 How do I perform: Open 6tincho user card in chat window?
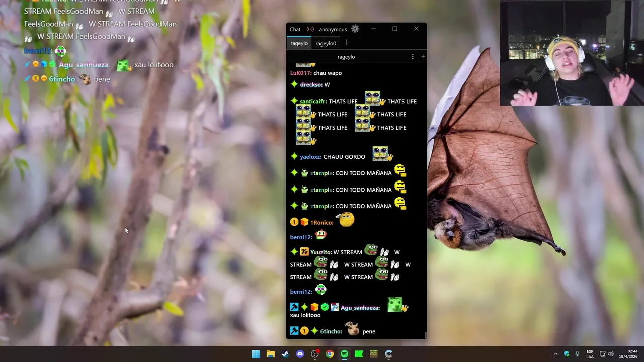pyautogui.click(x=331, y=331)
